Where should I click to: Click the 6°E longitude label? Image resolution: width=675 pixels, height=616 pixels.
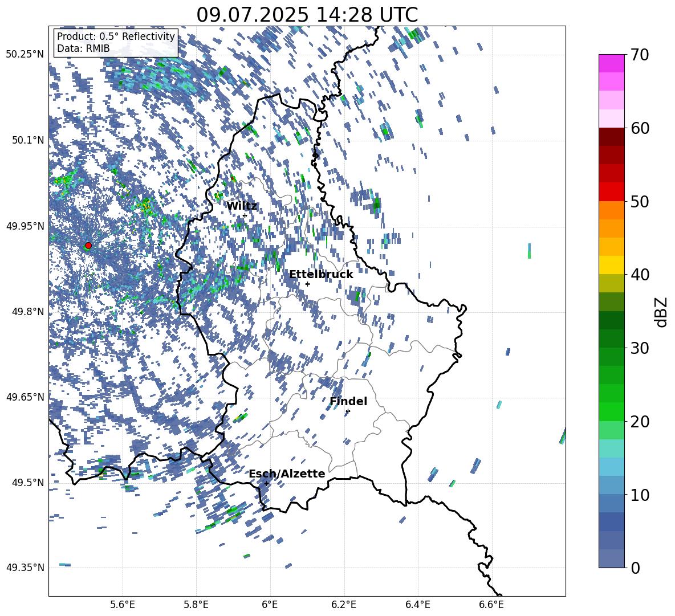tap(270, 605)
